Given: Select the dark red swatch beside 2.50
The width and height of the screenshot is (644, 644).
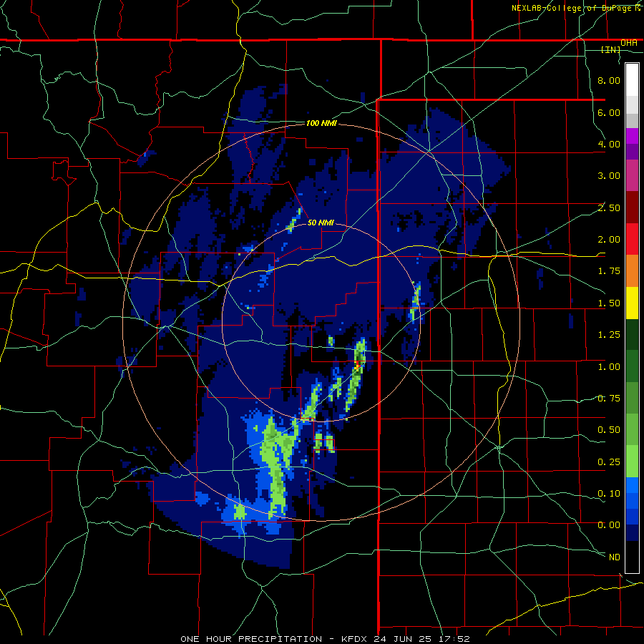Looking at the screenshot, I should (x=632, y=208).
